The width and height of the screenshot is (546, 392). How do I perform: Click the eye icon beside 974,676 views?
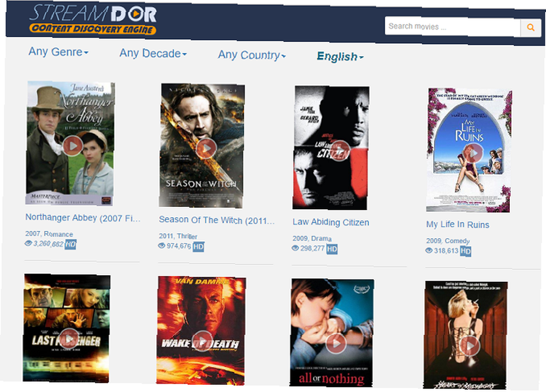(162, 246)
